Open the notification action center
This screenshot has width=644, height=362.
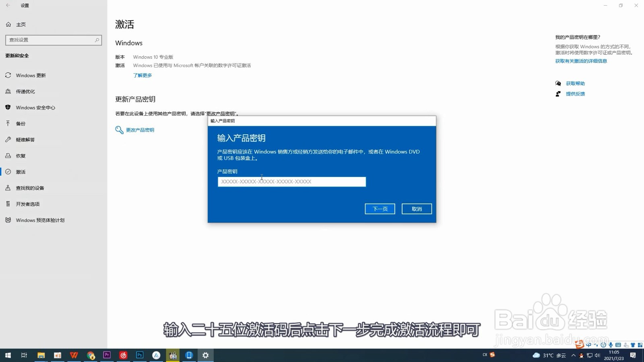633,355
